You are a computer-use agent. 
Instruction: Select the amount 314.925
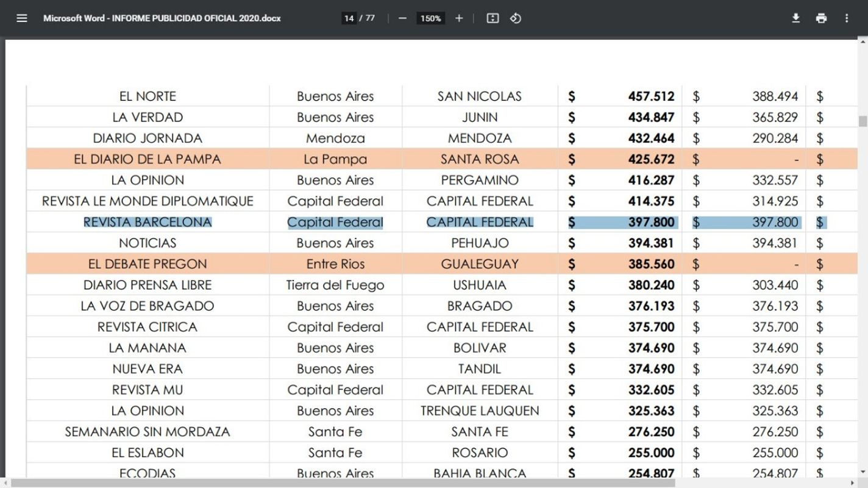775,201
